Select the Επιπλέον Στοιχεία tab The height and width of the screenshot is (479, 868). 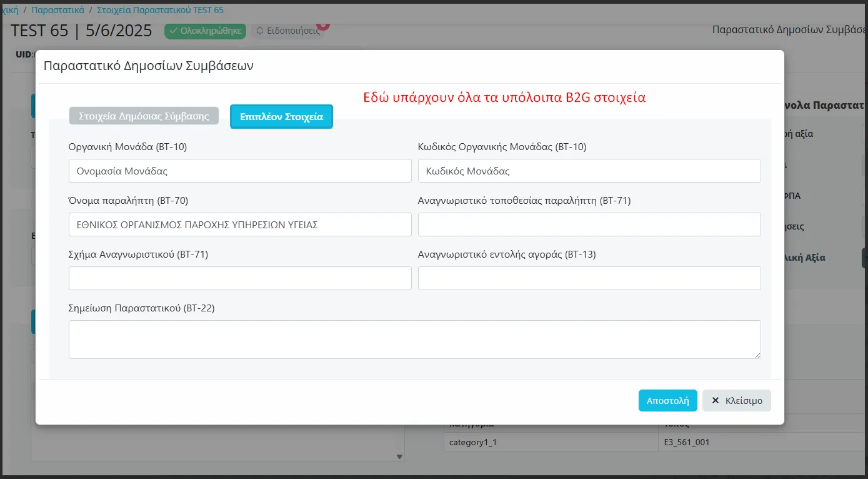(x=281, y=117)
